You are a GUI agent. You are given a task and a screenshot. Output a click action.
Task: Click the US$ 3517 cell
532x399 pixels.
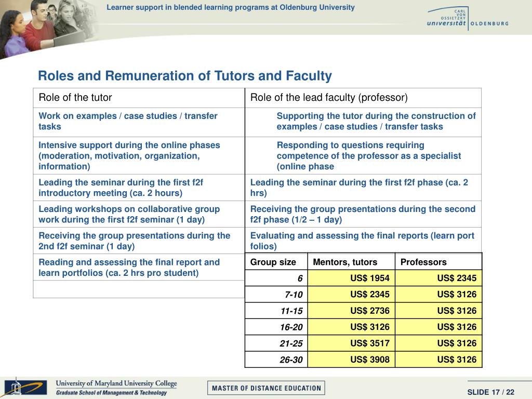351,343
